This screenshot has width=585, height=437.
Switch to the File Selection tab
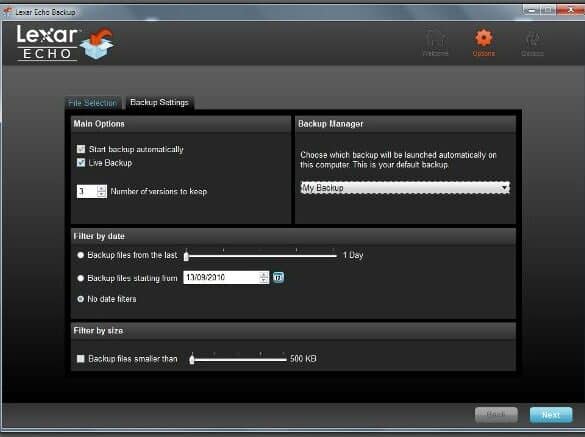click(x=93, y=103)
